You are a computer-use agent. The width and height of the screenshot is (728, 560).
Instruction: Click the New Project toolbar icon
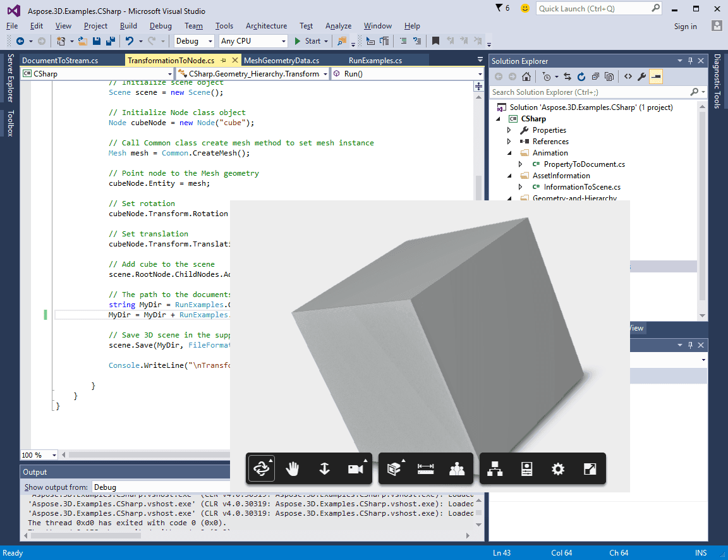61,41
